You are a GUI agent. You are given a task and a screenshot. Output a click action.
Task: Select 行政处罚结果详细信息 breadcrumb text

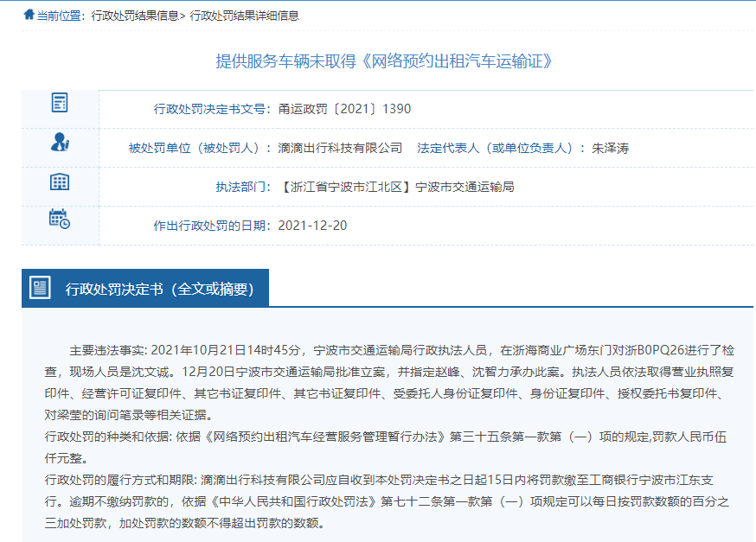coord(245,16)
